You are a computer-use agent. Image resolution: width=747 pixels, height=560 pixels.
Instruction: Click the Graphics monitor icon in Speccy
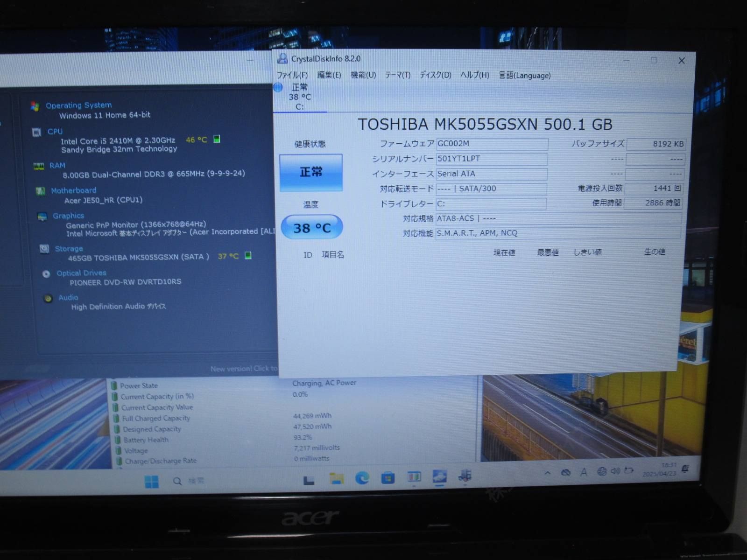(x=42, y=217)
